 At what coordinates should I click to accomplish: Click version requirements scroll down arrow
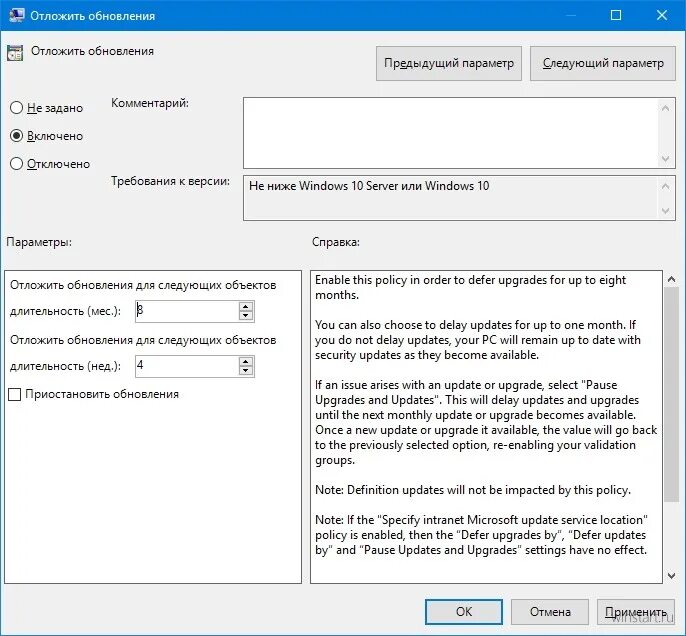point(666,211)
